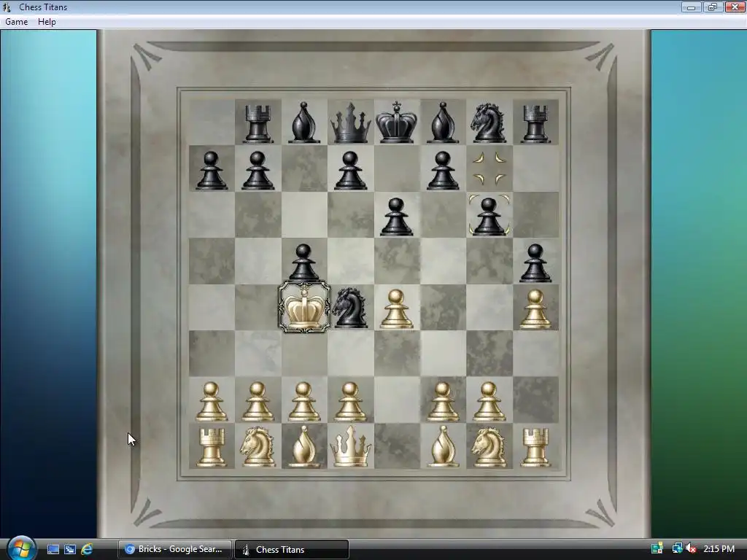Select the black pawn on e6

[x=396, y=217]
